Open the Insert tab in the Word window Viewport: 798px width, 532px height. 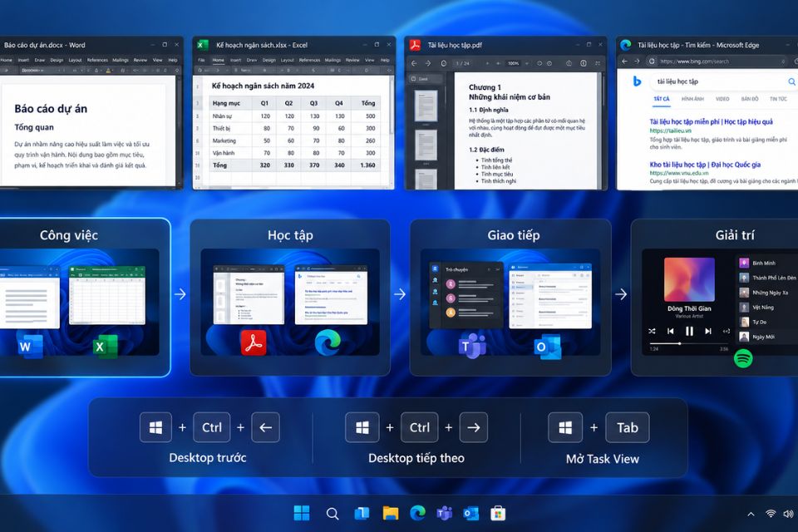pyautogui.click(x=23, y=60)
